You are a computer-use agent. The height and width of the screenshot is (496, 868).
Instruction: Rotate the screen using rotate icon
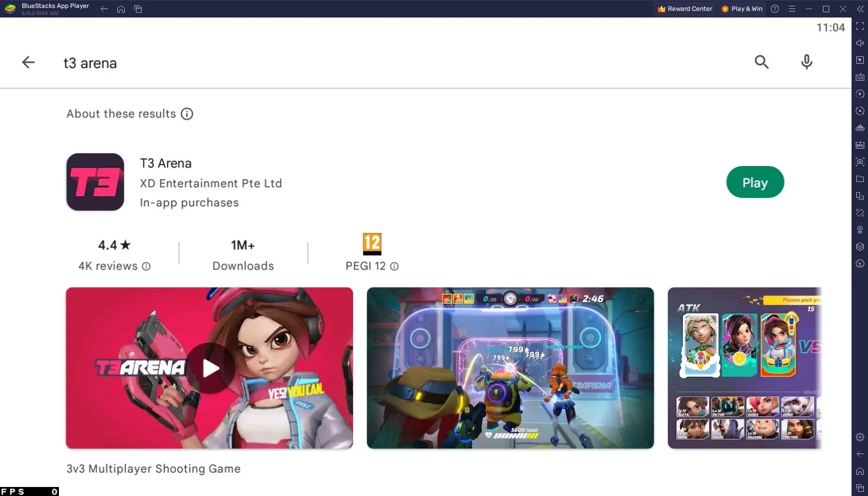point(860,213)
